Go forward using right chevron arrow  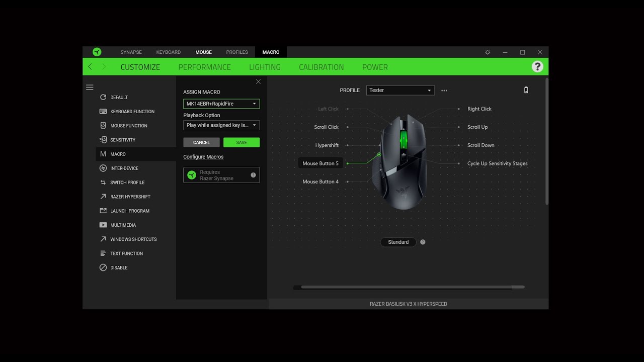point(104,66)
